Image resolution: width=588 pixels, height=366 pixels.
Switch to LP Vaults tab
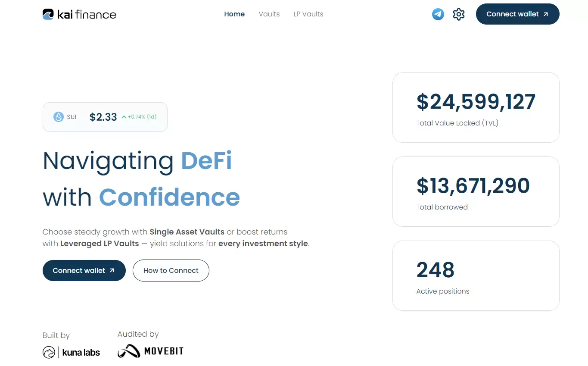point(308,14)
